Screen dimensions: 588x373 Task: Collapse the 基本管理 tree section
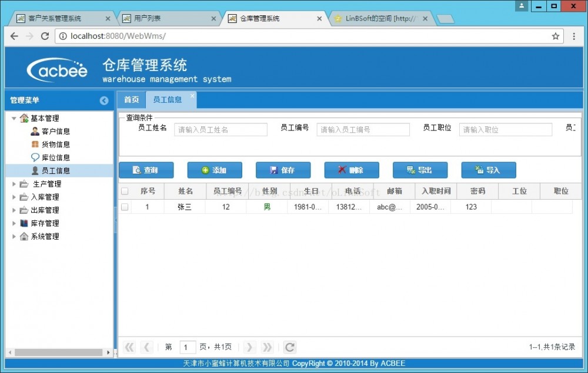14,117
